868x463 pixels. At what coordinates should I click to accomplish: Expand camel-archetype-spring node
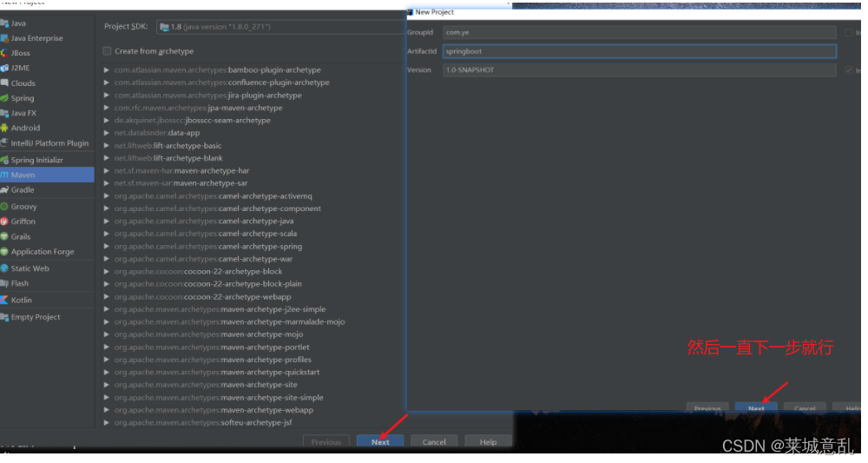click(106, 247)
